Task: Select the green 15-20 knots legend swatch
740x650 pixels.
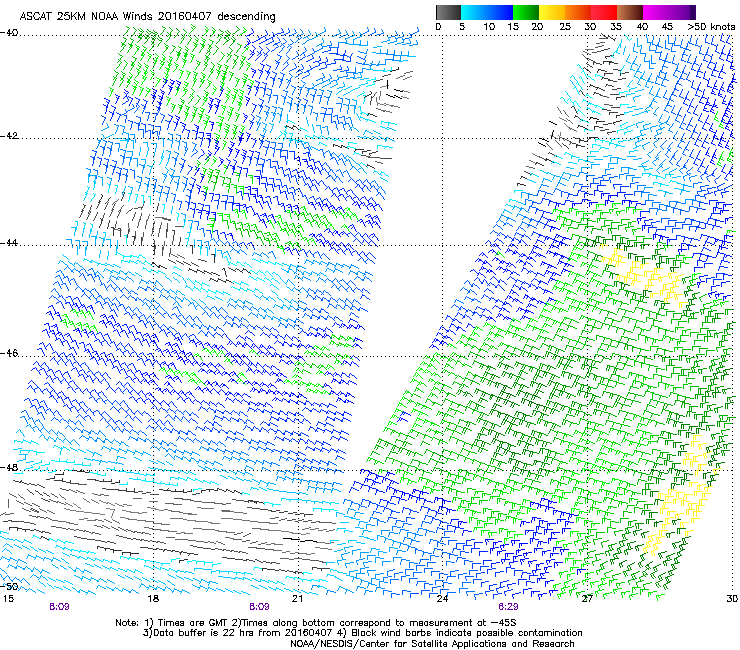Action: click(526, 12)
